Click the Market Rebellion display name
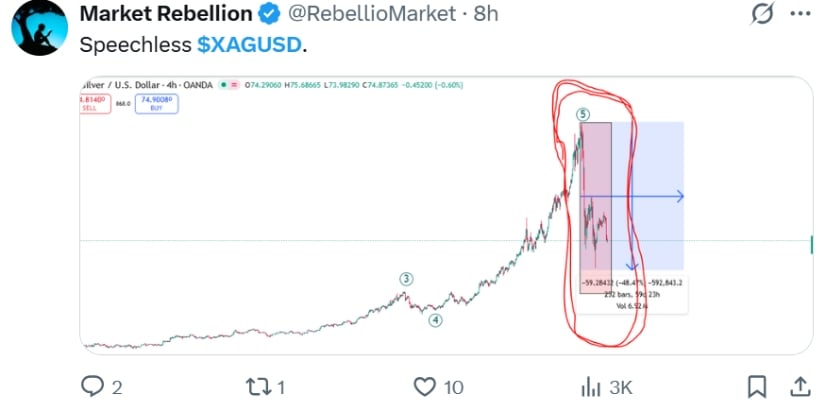The image size is (825, 411). point(164,16)
